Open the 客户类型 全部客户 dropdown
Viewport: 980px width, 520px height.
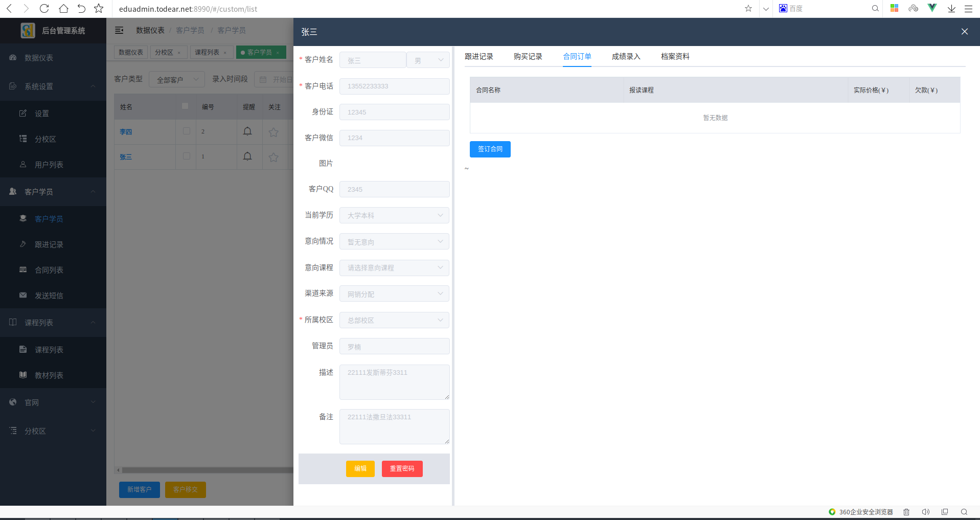(x=177, y=79)
